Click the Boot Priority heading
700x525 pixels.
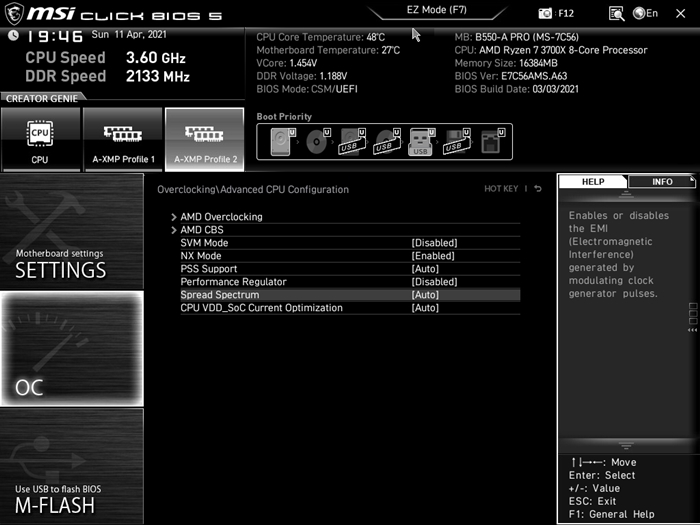pyautogui.click(x=284, y=117)
